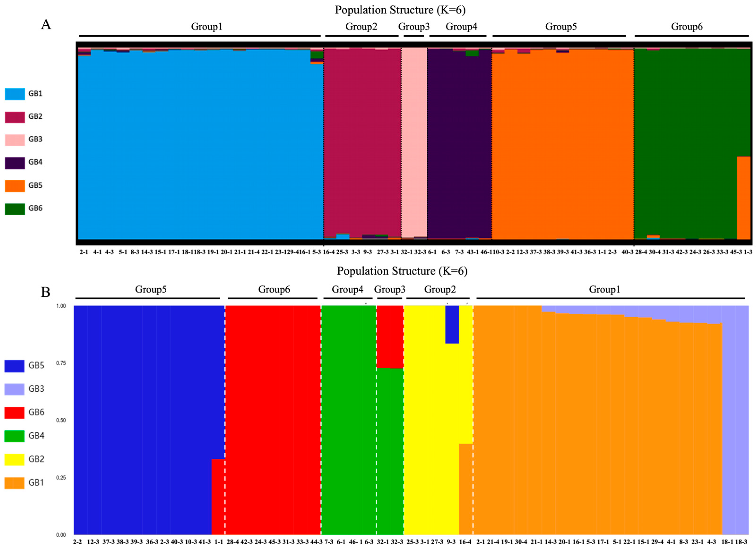
Task: Click the light blue GB1 legend swatch in panel A
Action: (15, 94)
